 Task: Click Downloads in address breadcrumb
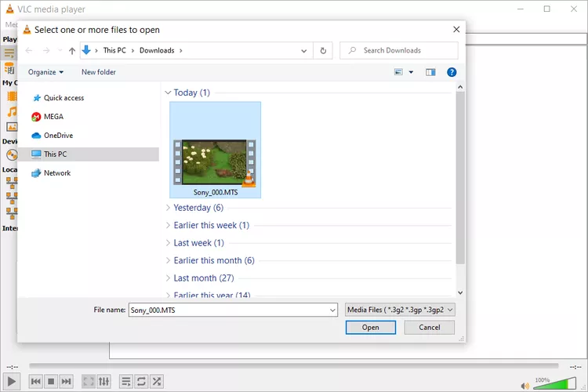[157, 51]
